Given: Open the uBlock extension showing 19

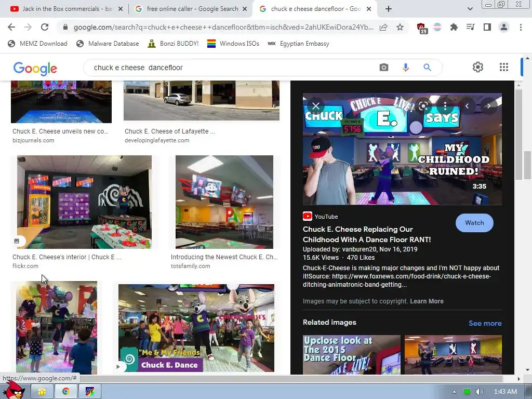Looking at the screenshot, I should 421,28.
